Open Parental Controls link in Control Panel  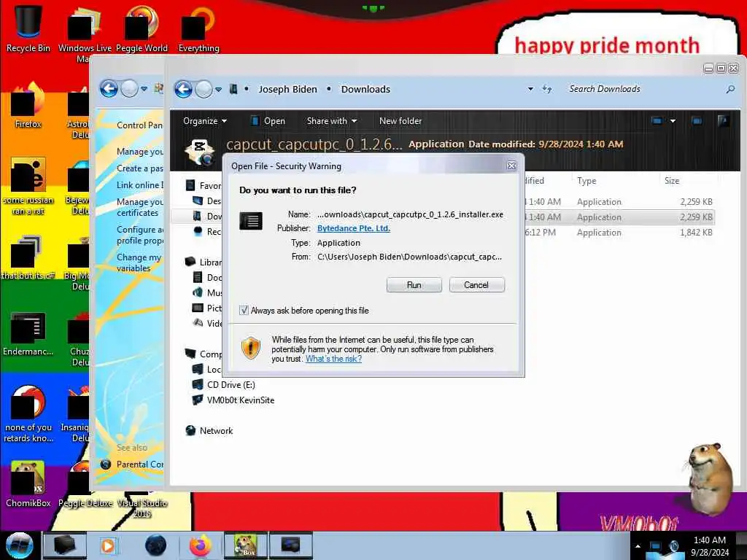click(139, 464)
